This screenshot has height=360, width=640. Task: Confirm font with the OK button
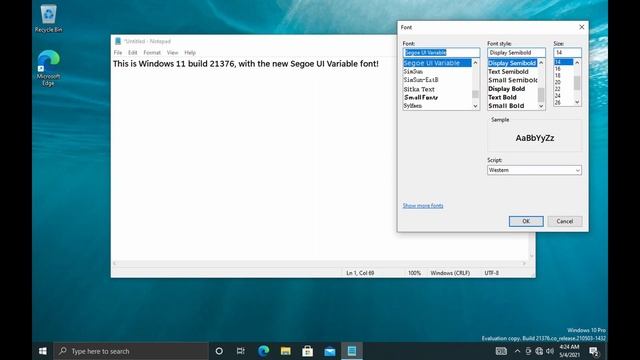tap(526, 221)
